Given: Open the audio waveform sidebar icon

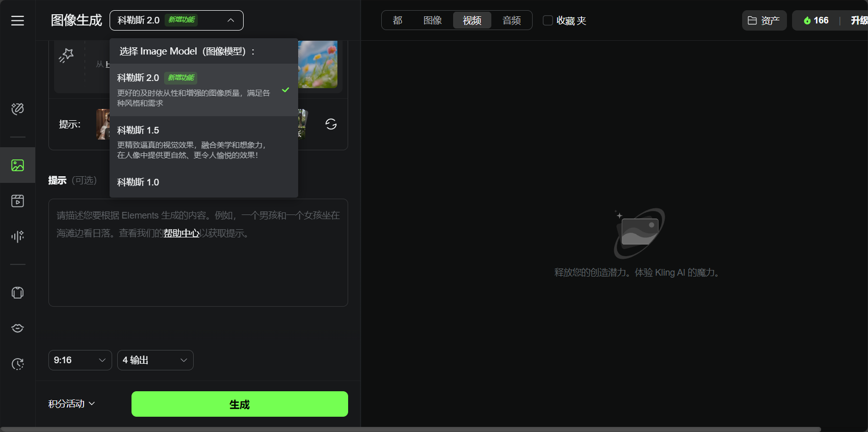Looking at the screenshot, I should (18, 236).
